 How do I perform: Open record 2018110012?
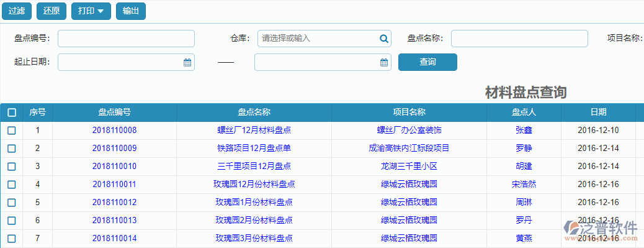coord(115,203)
